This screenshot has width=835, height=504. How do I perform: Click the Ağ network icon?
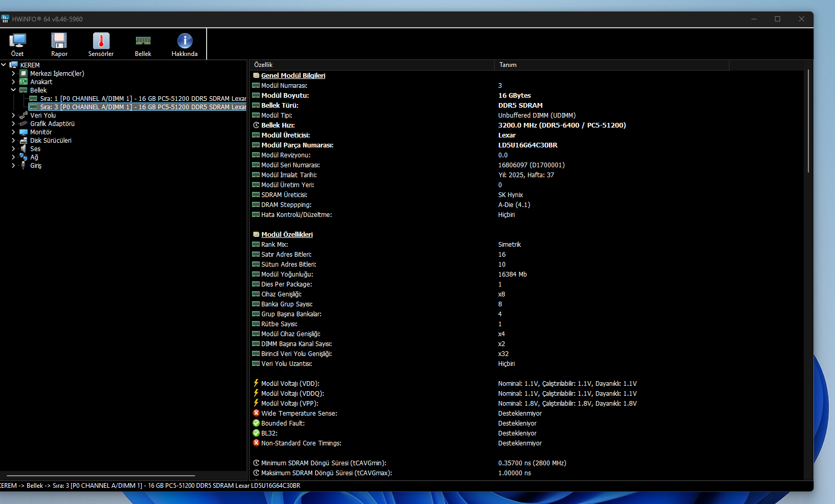point(24,157)
